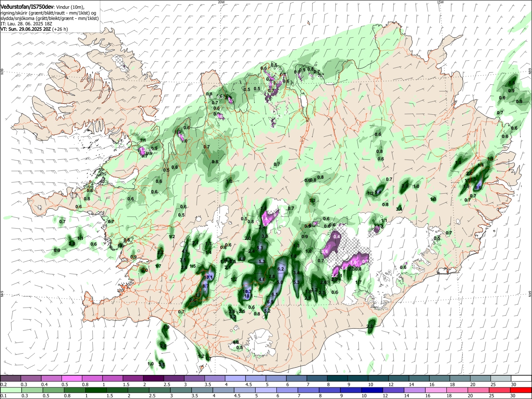Viewport: 532px width, 399px height.
Task: Click the 20W longitude label
Action: click(221, 2)
